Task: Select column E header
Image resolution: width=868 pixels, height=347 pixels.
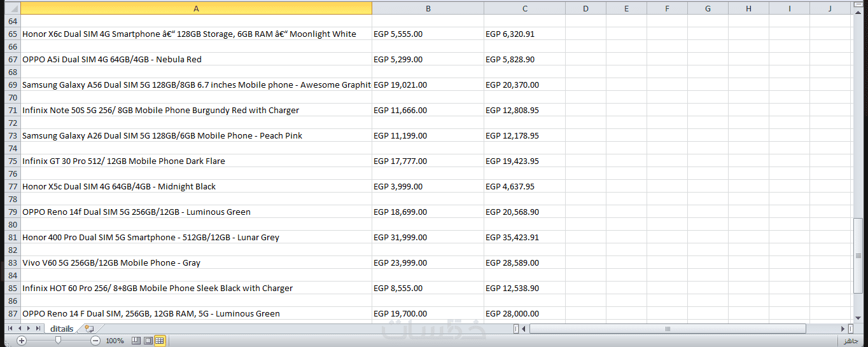Action: (x=626, y=8)
